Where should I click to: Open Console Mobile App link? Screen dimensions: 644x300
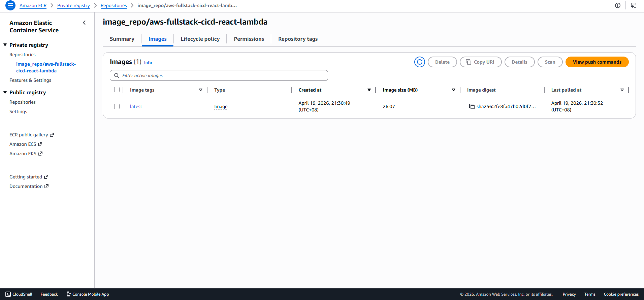click(x=88, y=294)
